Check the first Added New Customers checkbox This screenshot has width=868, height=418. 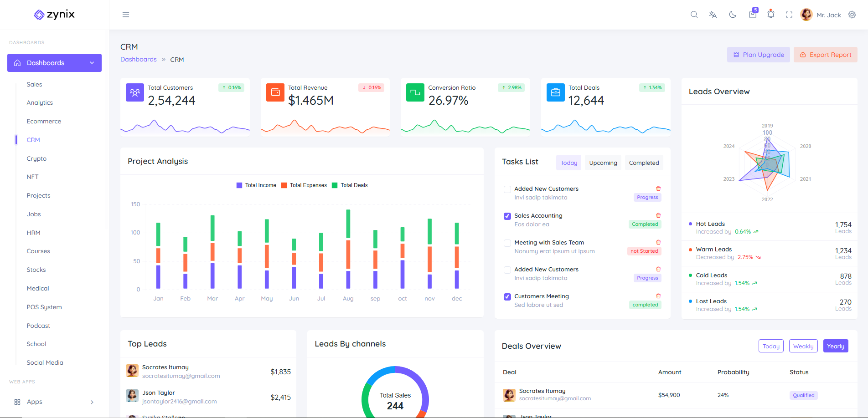507,189
